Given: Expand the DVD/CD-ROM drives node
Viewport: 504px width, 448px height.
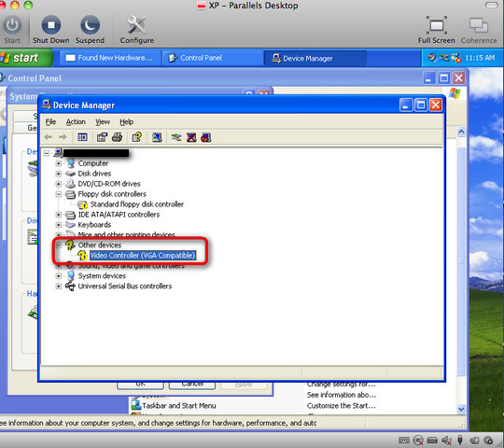Looking at the screenshot, I should pyautogui.click(x=59, y=184).
